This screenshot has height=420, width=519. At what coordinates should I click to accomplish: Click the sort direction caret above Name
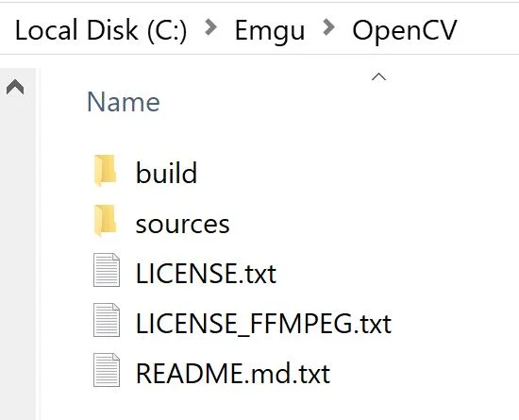pos(378,77)
